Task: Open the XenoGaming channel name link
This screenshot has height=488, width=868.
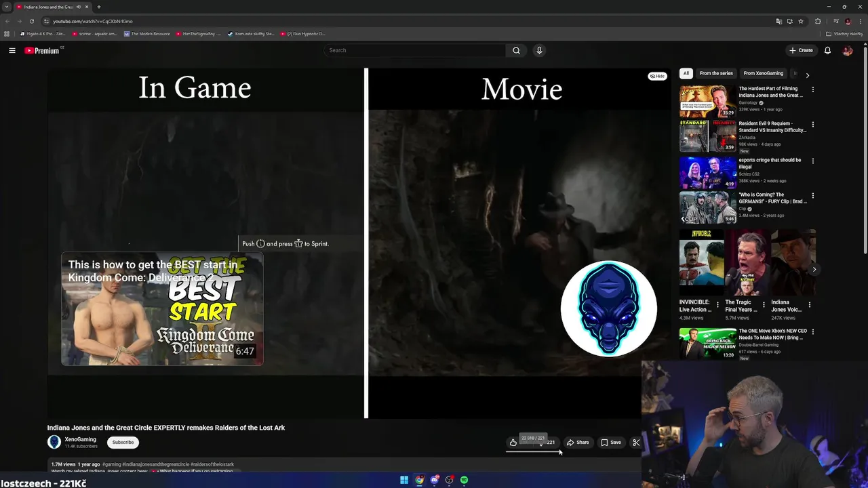Action: click(x=80, y=439)
